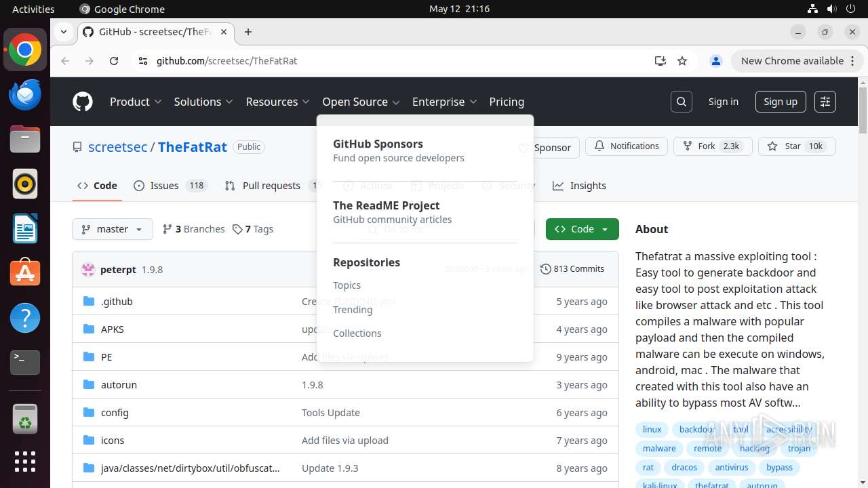This screenshot has width=868, height=488.
Task: Open the Trash from the dock
Action: [25, 418]
